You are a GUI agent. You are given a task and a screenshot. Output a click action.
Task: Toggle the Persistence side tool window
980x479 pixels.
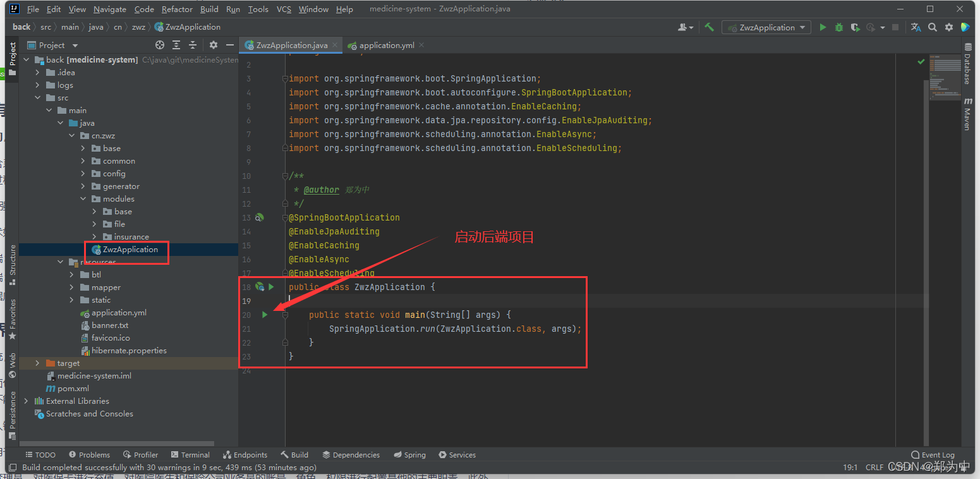(x=12, y=415)
